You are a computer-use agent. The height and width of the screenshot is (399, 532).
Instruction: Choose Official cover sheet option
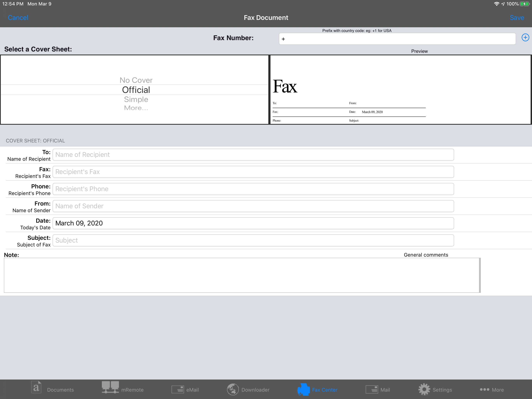tap(136, 90)
